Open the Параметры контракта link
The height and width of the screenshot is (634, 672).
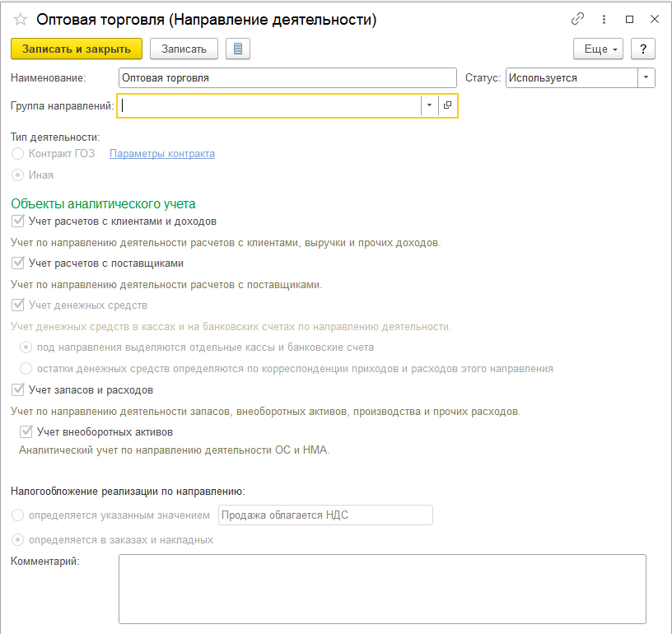click(162, 154)
